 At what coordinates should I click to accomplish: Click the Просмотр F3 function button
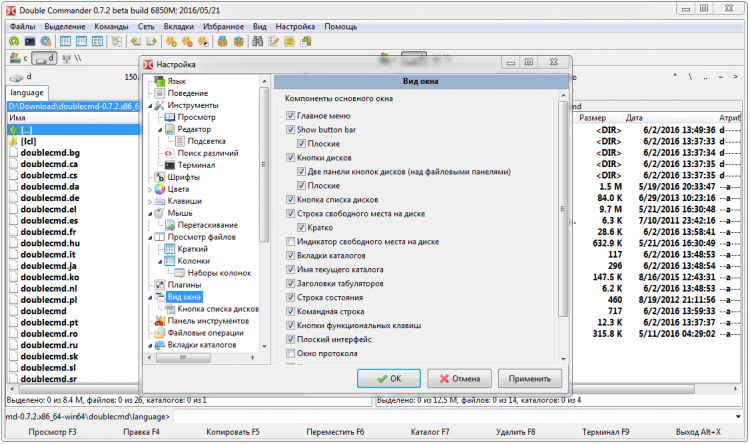tap(52, 432)
